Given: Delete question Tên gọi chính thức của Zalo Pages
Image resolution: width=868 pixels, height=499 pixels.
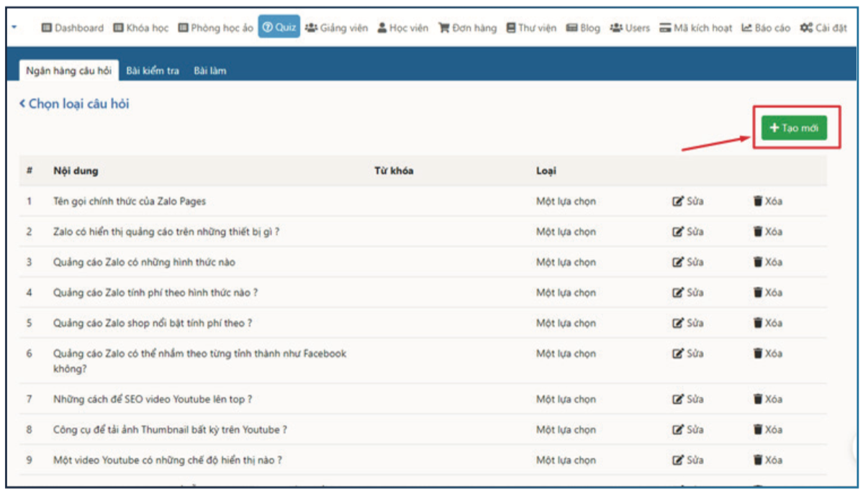Looking at the screenshot, I should (x=767, y=201).
